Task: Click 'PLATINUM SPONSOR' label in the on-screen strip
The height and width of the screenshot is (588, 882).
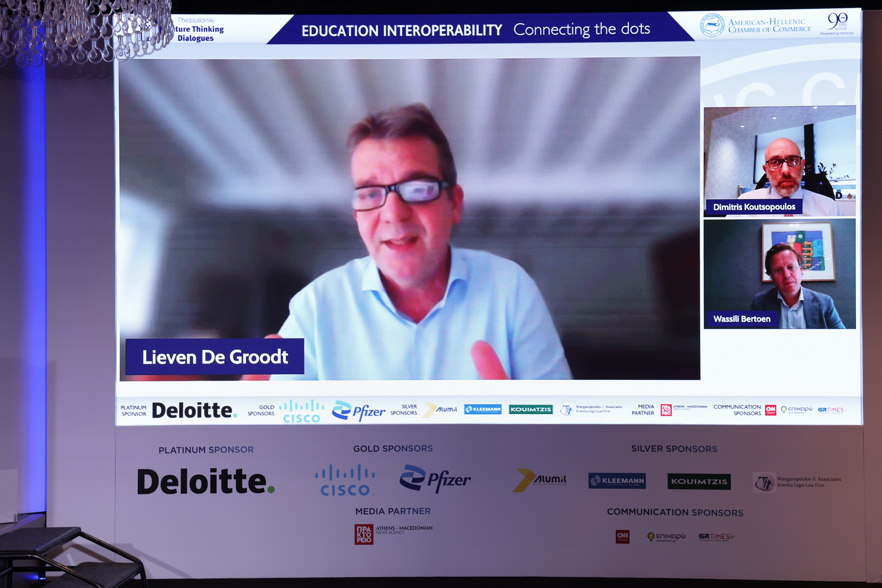Action: [x=134, y=411]
